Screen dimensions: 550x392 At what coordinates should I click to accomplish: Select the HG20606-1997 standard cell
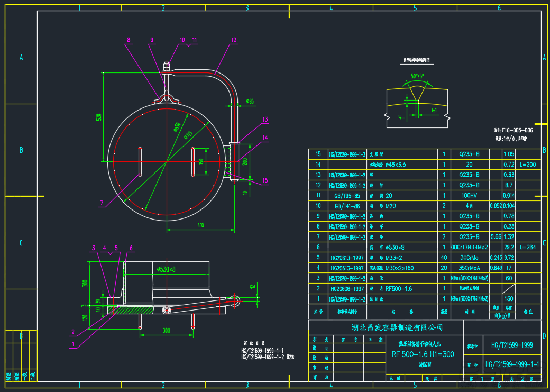[x=347, y=288]
